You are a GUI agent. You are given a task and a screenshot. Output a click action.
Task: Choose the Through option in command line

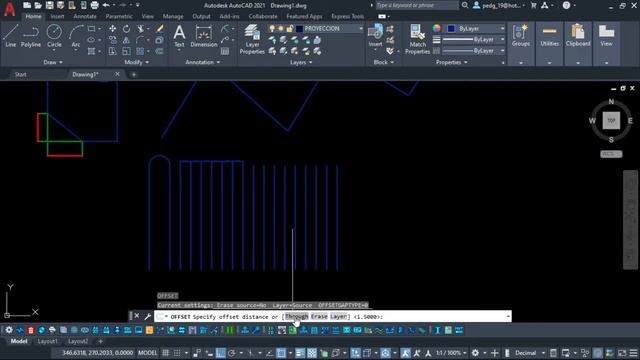click(297, 316)
